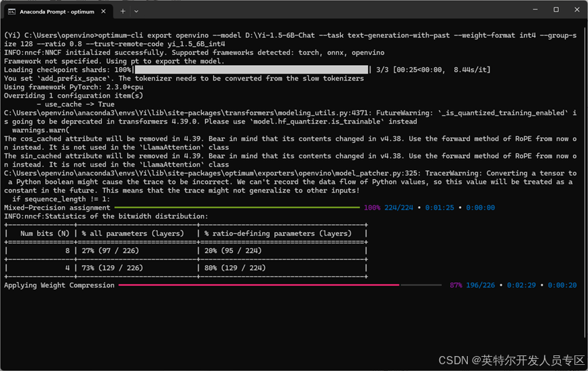The height and width of the screenshot is (371, 588).
Task: Click '% ratio-defining parameters (layers)' header
Action: click(x=278, y=233)
